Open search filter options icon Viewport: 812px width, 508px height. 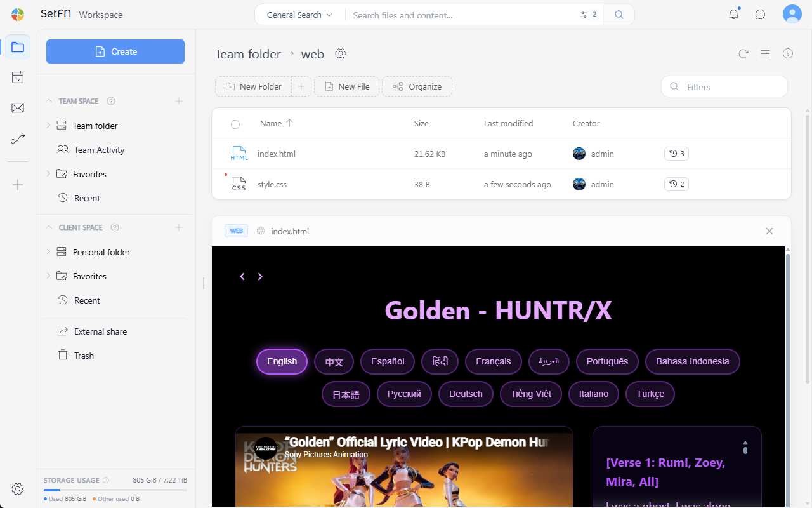tap(583, 15)
